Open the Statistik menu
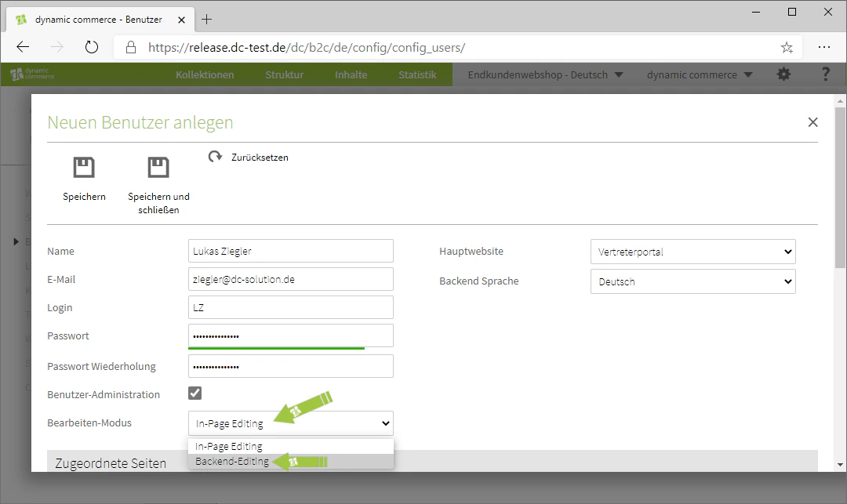Image resolution: width=847 pixels, height=504 pixels. click(x=417, y=74)
